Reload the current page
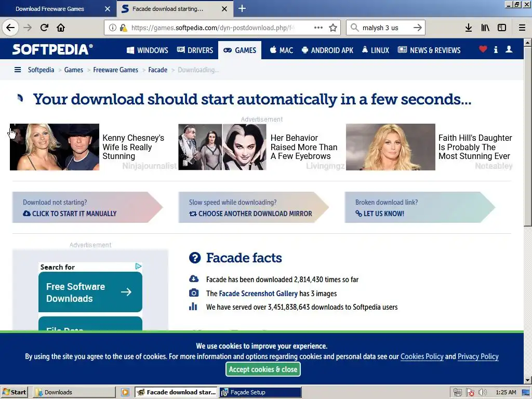This screenshot has width=532, height=399. pyautogui.click(x=44, y=28)
